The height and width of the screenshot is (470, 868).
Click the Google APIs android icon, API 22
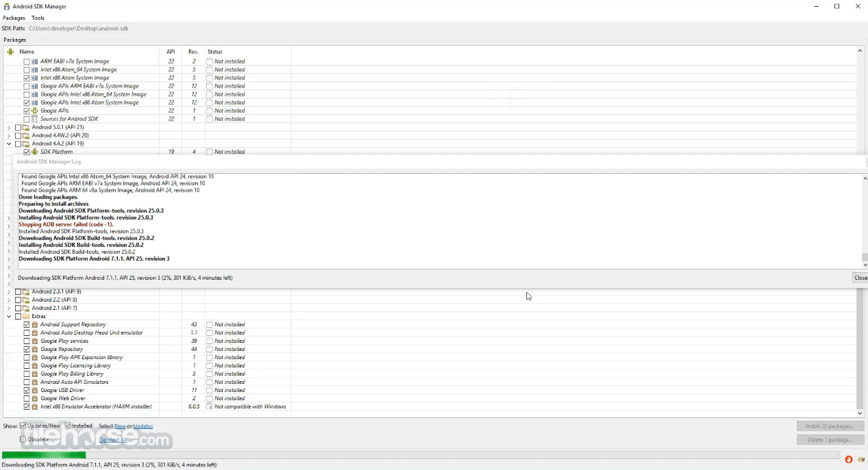35,111
